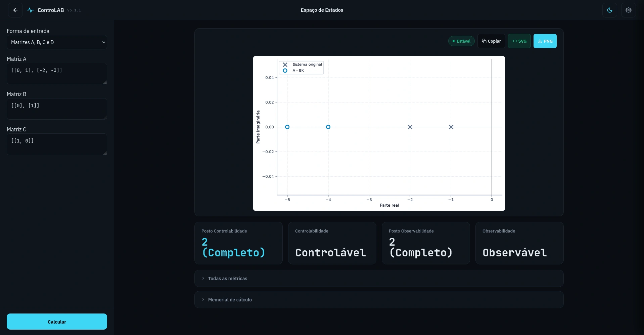Click the Estável status badge
Screen dimensions: 644x335
tap(461, 41)
